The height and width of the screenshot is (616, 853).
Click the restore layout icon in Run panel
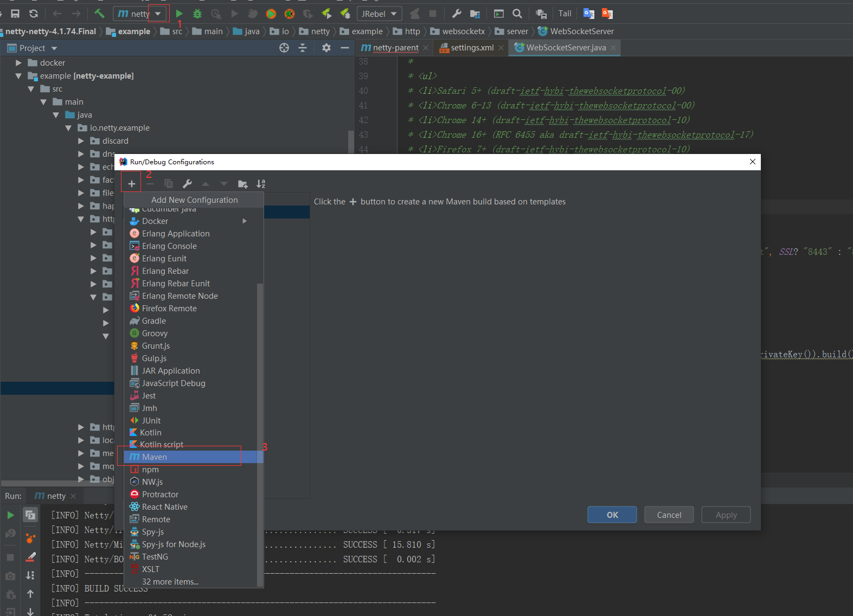point(30,515)
